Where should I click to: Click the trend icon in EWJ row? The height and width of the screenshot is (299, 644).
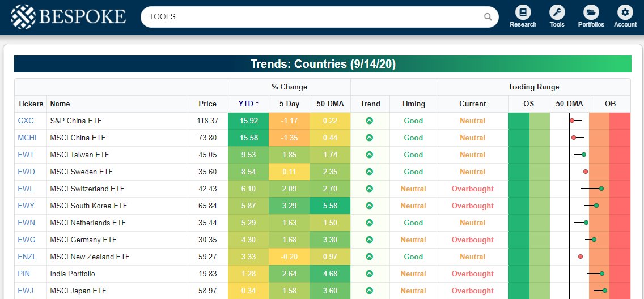(x=369, y=291)
